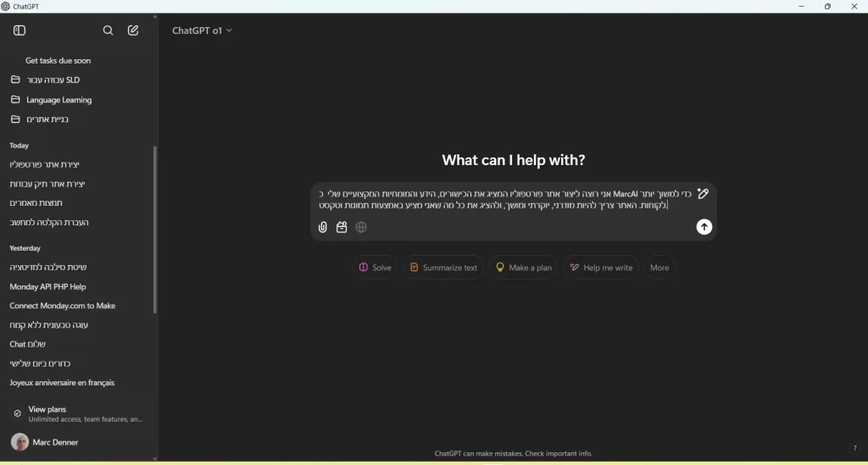Select the Help me write suggestion
Image resolution: width=868 pixels, height=465 pixels.
601,268
